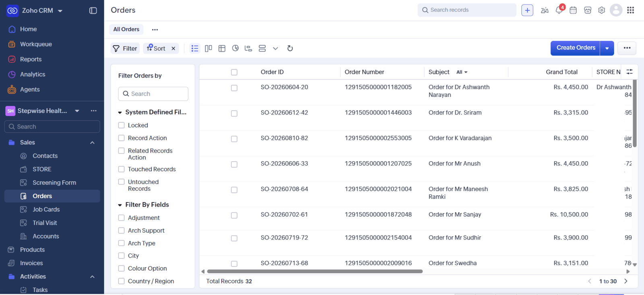The height and width of the screenshot is (295, 644).
Task: Check the Adjustment field filter
Action: 121,218
